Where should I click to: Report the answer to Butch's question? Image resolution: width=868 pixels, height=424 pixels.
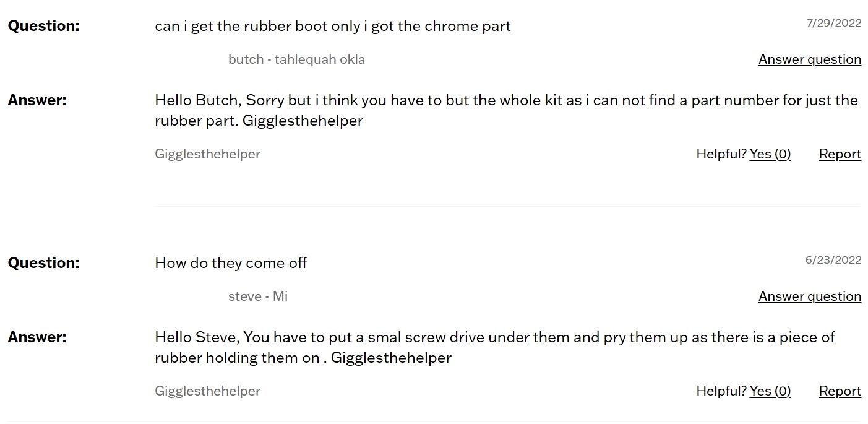click(x=840, y=154)
